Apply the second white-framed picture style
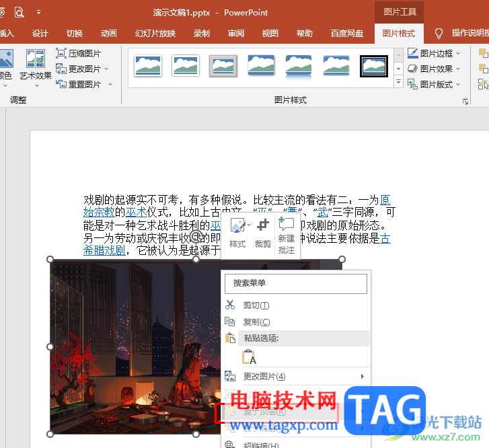Screen dimensions: 489x448 (186, 66)
